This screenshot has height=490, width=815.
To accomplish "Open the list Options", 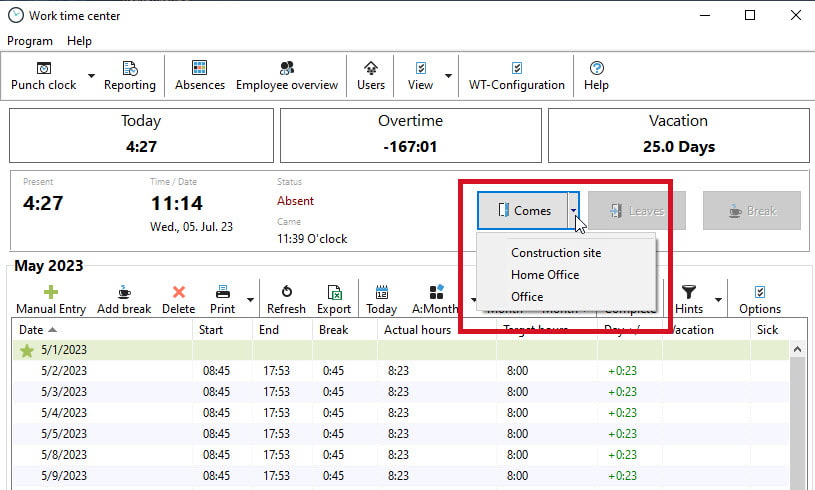I will 760,300.
